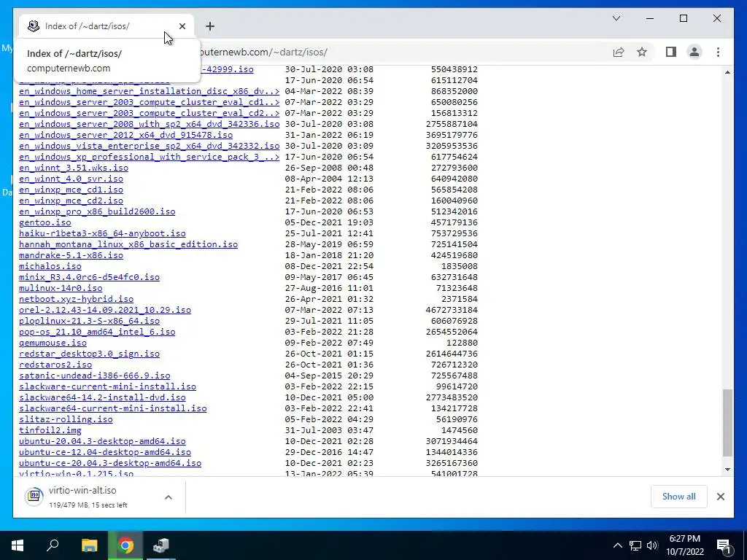This screenshot has height=560, width=747.
Task: Open netboot.xyz-hybrid.iso link
Action: 76,300
